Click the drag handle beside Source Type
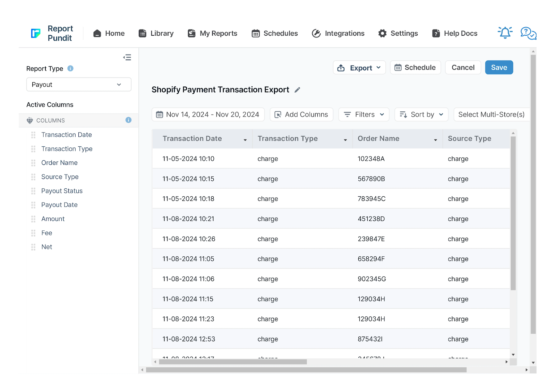Viewport: 555px width, 392px height. [33, 177]
